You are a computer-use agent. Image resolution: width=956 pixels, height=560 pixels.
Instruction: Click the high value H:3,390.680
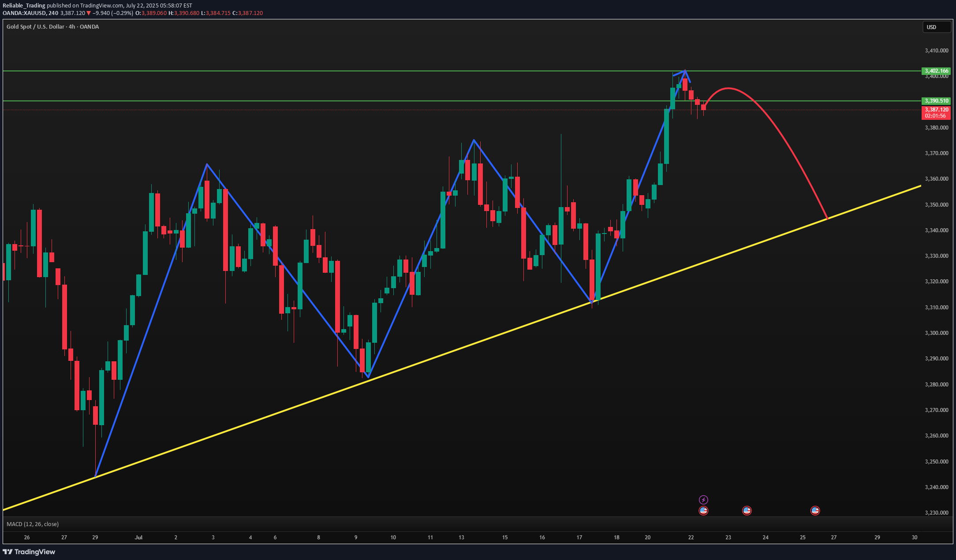tap(183, 13)
